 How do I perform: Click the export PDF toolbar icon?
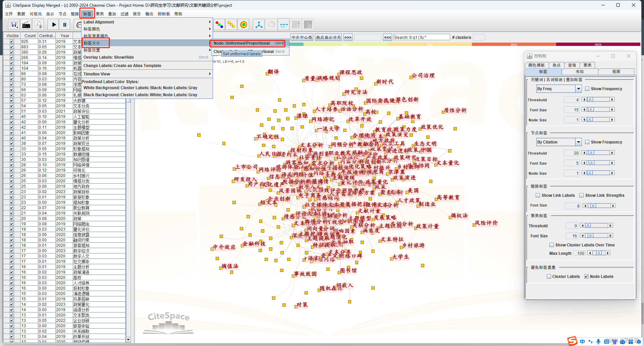[38, 24]
